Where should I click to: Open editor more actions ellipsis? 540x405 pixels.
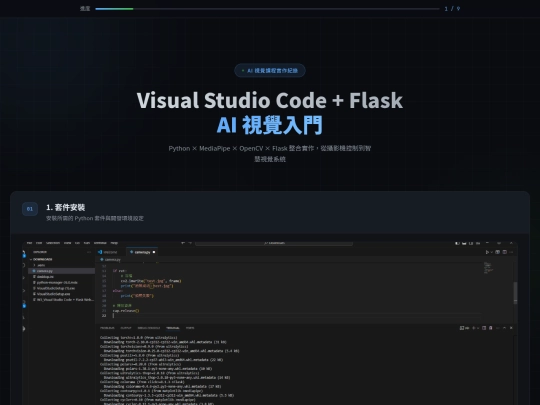(x=511, y=252)
